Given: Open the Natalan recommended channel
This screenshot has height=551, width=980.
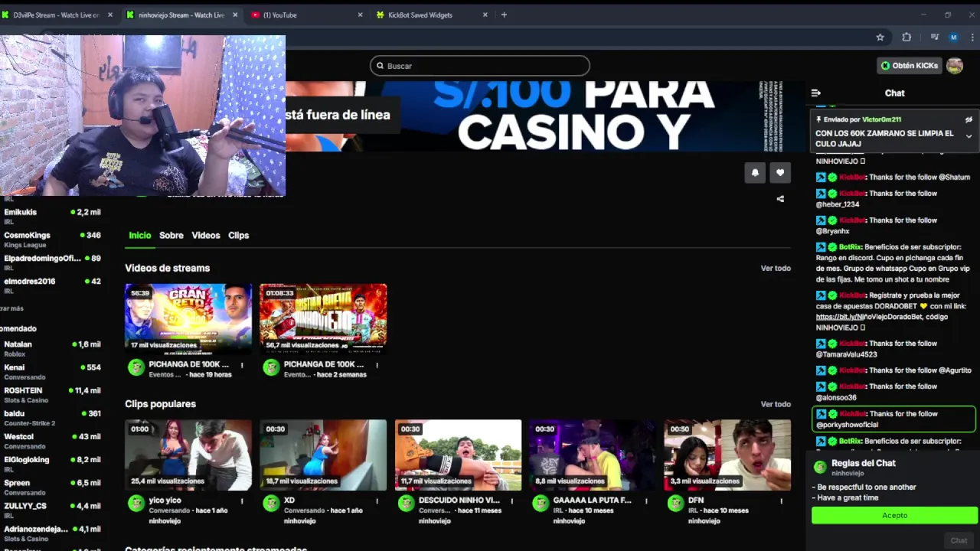Looking at the screenshot, I should 52,348.
